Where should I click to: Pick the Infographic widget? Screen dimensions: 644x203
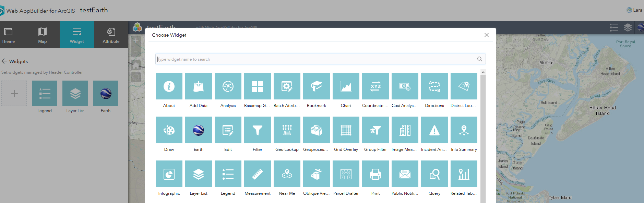click(x=169, y=174)
